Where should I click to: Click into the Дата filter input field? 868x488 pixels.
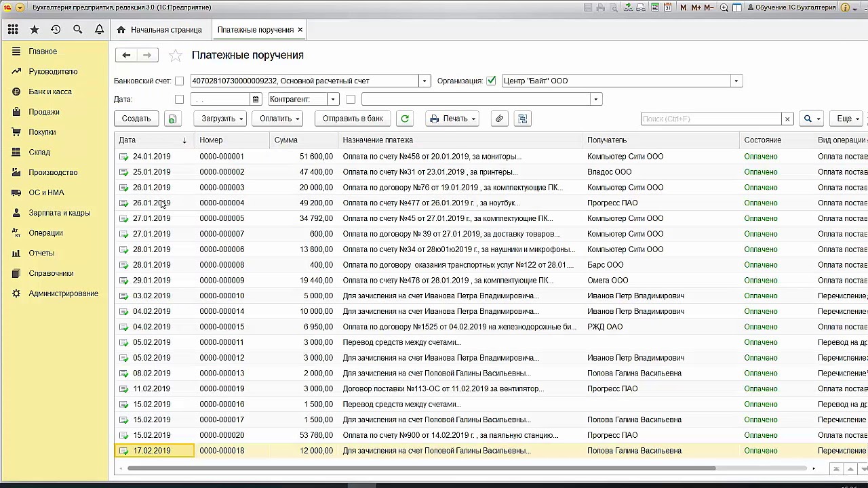tap(220, 99)
